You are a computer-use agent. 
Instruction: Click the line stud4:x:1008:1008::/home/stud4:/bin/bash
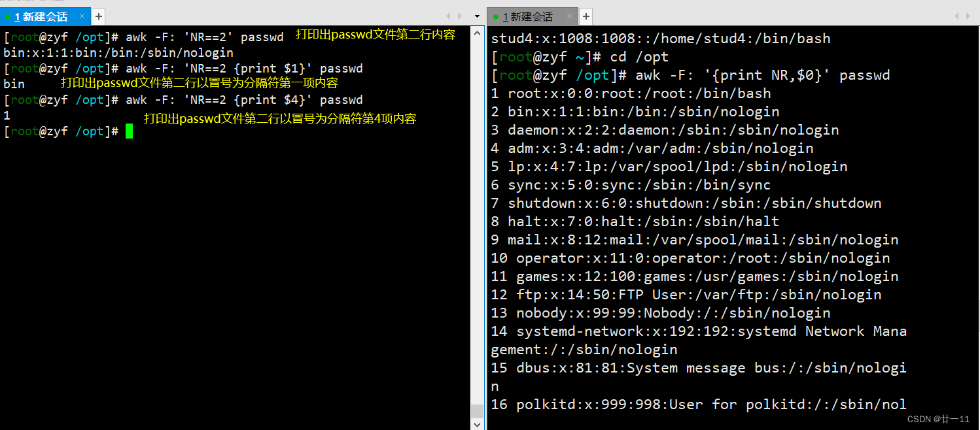point(661,39)
